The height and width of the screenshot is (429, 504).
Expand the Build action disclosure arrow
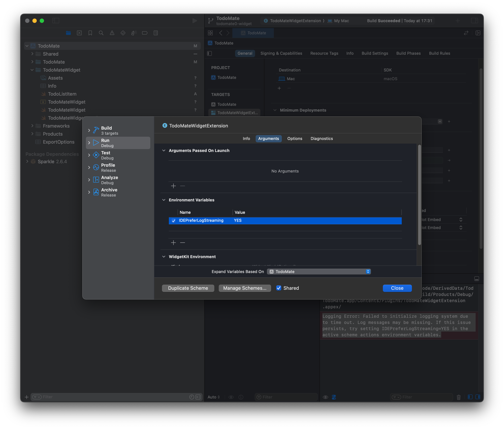[89, 130]
